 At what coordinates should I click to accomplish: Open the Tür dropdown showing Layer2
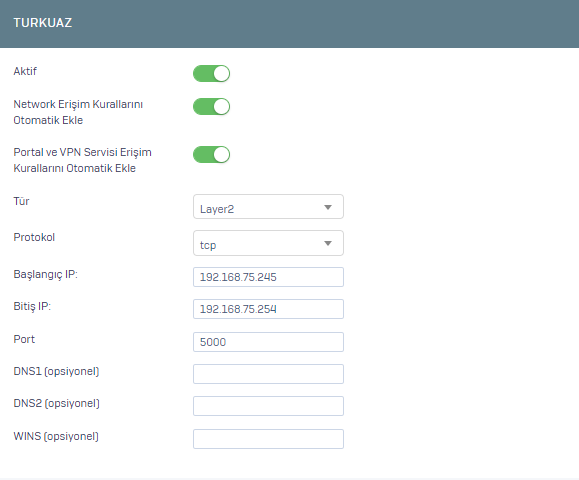pyautogui.click(x=268, y=207)
